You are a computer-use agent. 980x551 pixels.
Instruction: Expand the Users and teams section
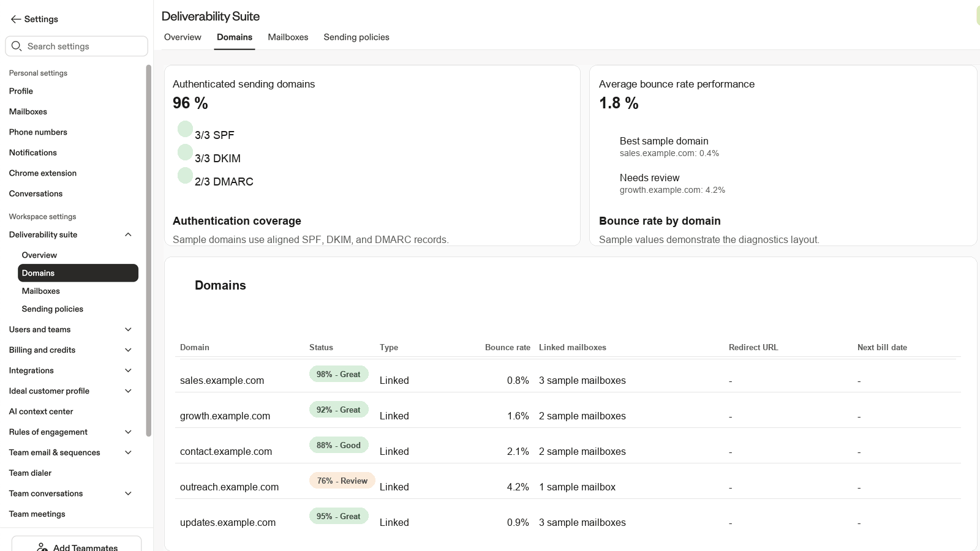point(128,329)
